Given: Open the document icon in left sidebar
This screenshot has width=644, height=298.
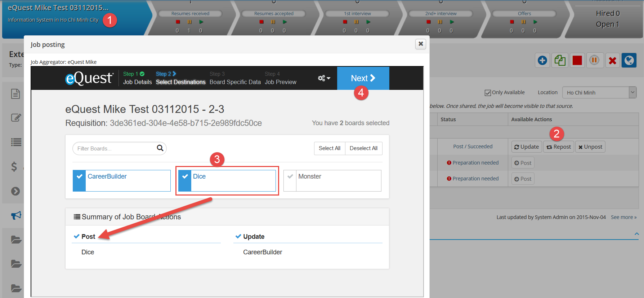Looking at the screenshot, I should tap(15, 94).
